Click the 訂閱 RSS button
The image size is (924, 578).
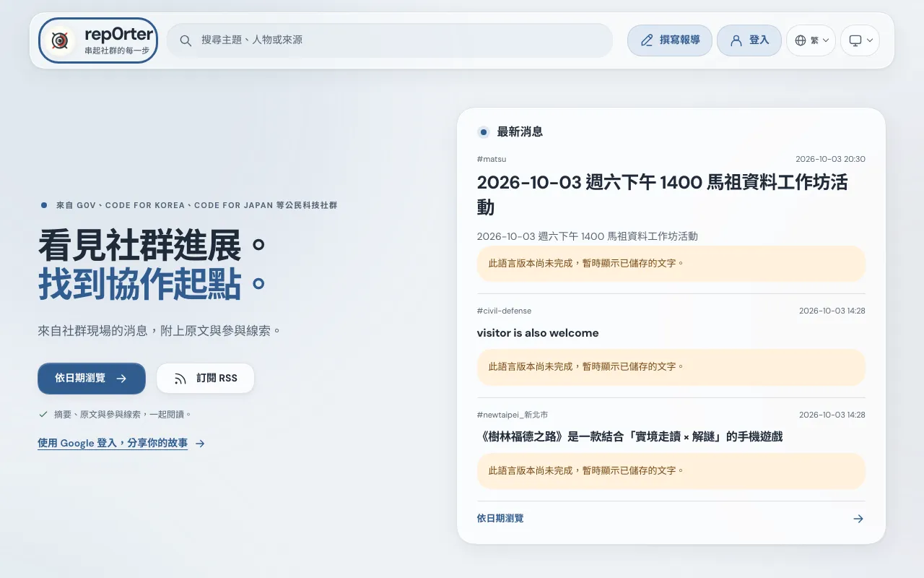pyautogui.click(x=206, y=379)
